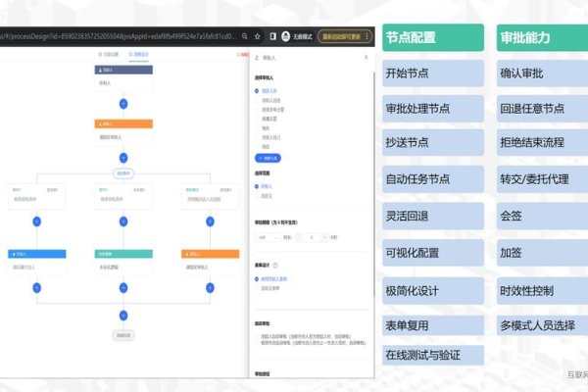The image size is (588, 392).
Task: Click the edit pencil beside 审批人 title
Action: (256, 58)
